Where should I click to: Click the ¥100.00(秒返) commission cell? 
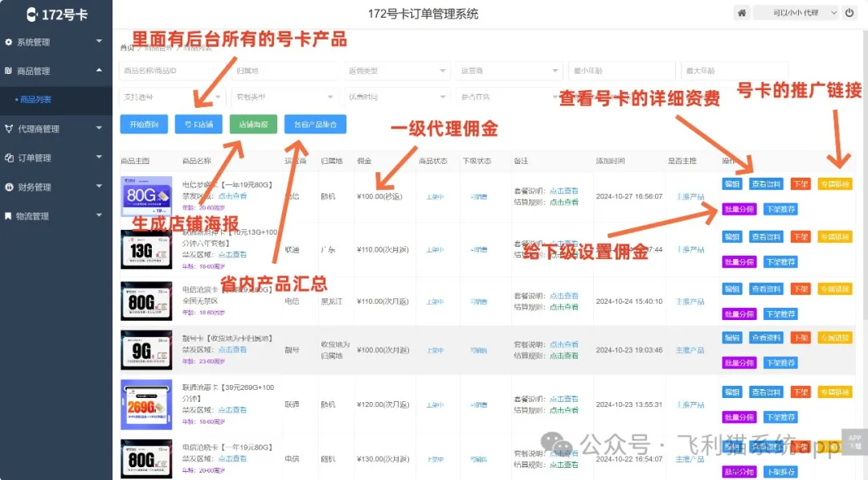(379, 196)
